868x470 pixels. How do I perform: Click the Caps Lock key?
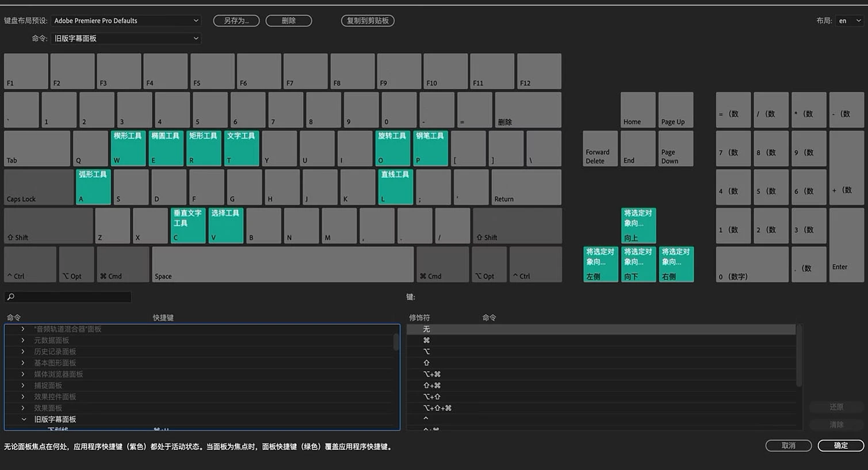tap(39, 187)
